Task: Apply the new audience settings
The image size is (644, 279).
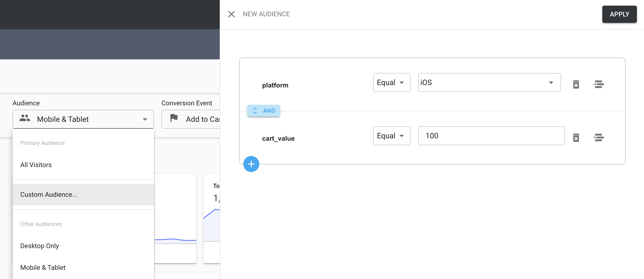Action: pos(619,14)
